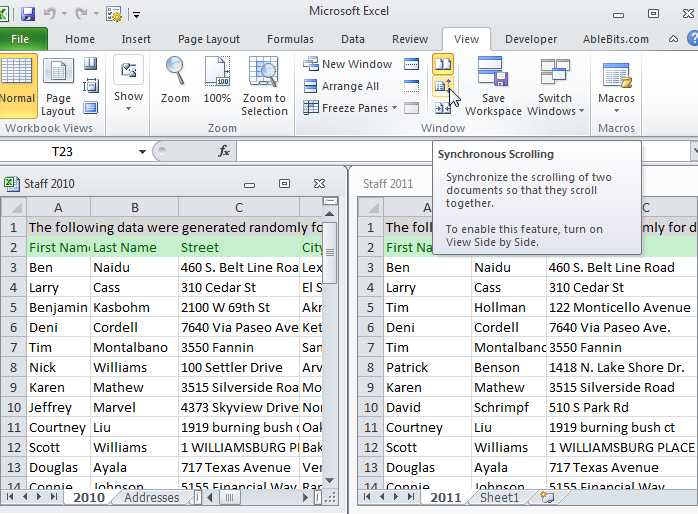Click Save Workspace icon
Viewport: 698px width, 514px height.
click(493, 70)
